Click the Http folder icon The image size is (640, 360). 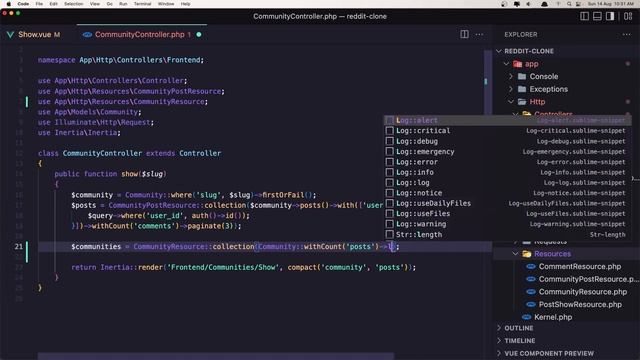pos(522,102)
